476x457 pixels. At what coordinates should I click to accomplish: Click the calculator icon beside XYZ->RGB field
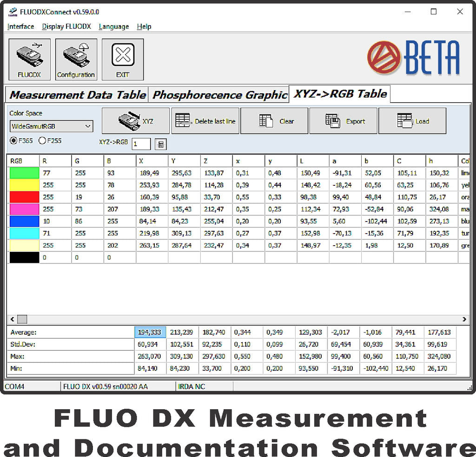click(x=160, y=144)
